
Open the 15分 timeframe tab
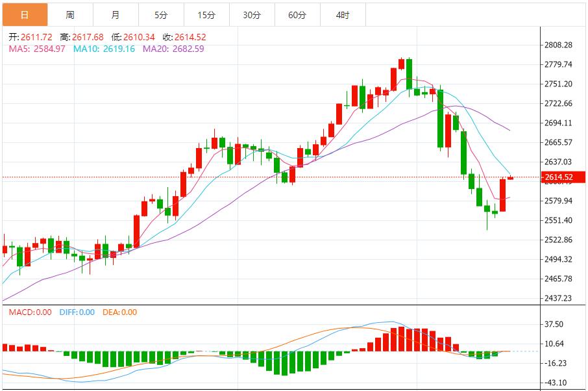(206, 15)
